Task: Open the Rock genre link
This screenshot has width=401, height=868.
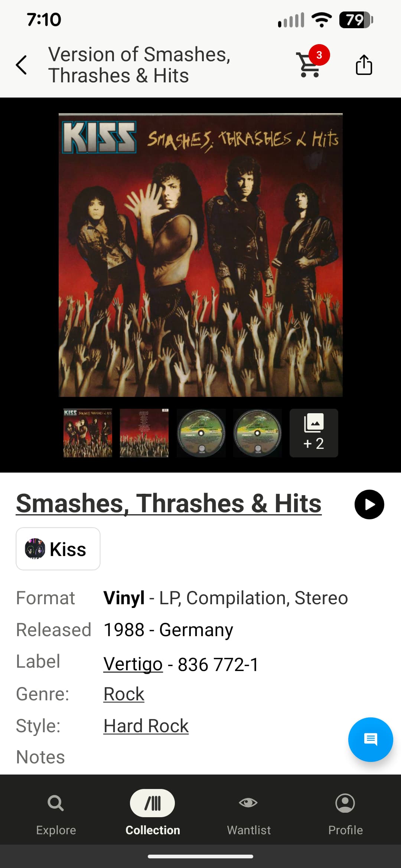Action: click(124, 694)
